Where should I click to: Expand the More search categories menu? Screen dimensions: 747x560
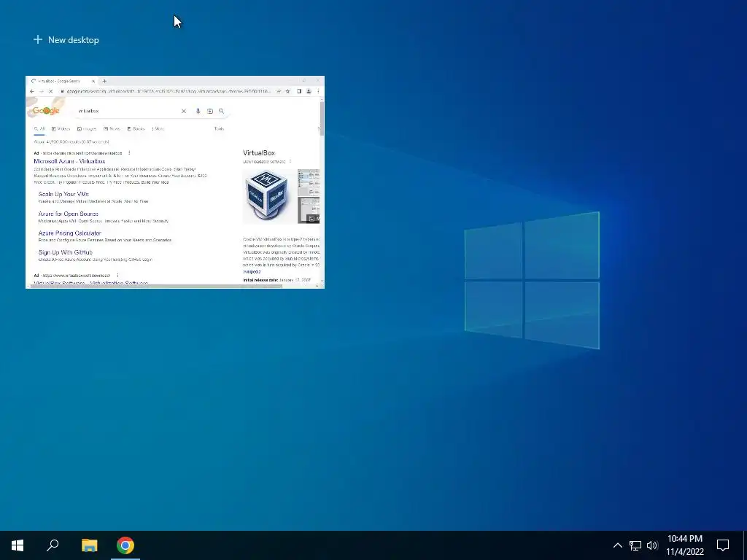pos(158,129)
